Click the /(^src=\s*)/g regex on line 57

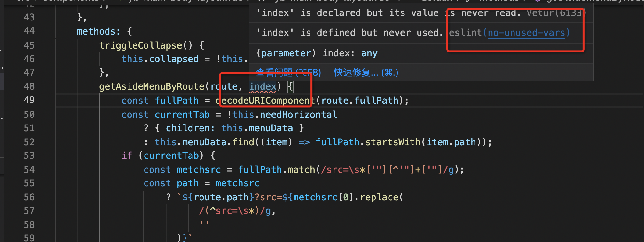tap(235, 211)
